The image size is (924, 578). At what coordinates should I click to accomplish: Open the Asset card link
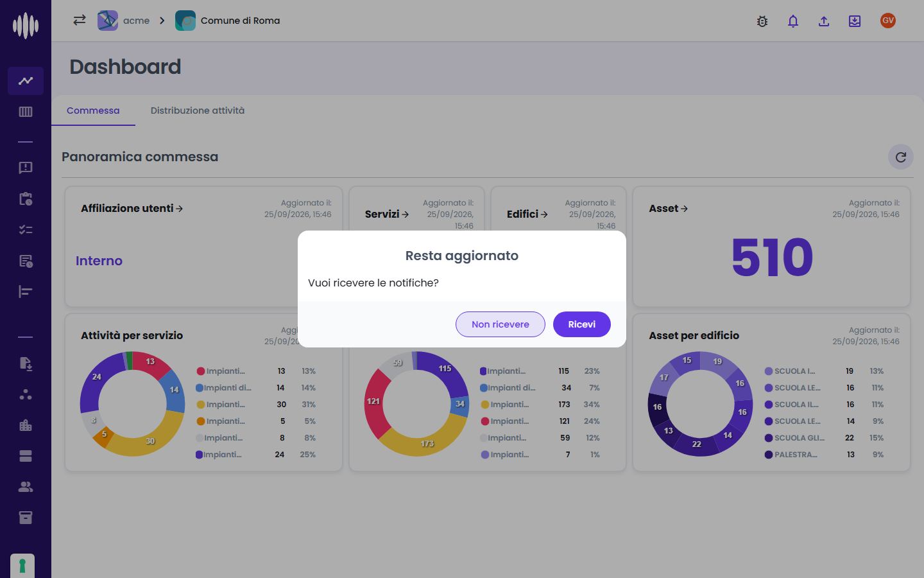pos(669,208)
